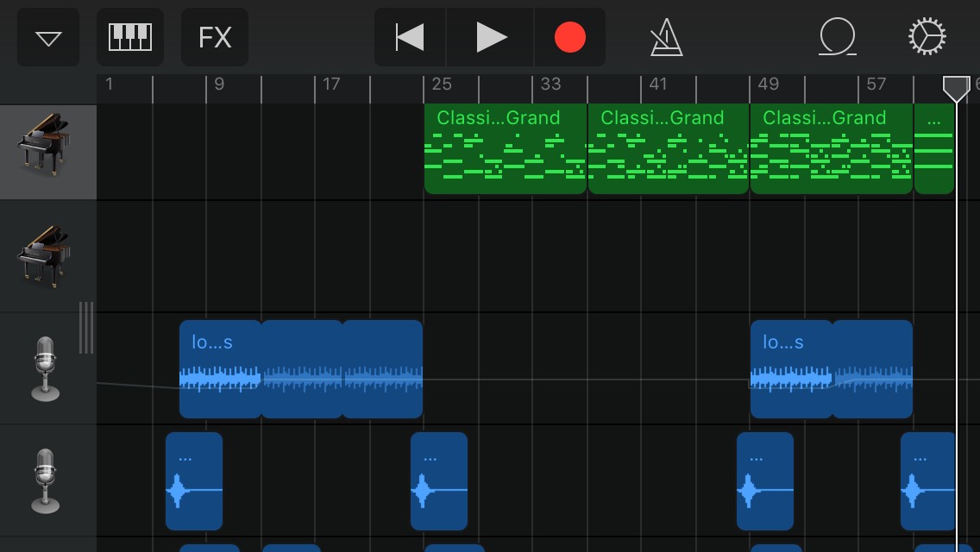Start recording with the red record button
This screenshot has height=552, width=980.
tap(570, 37)
